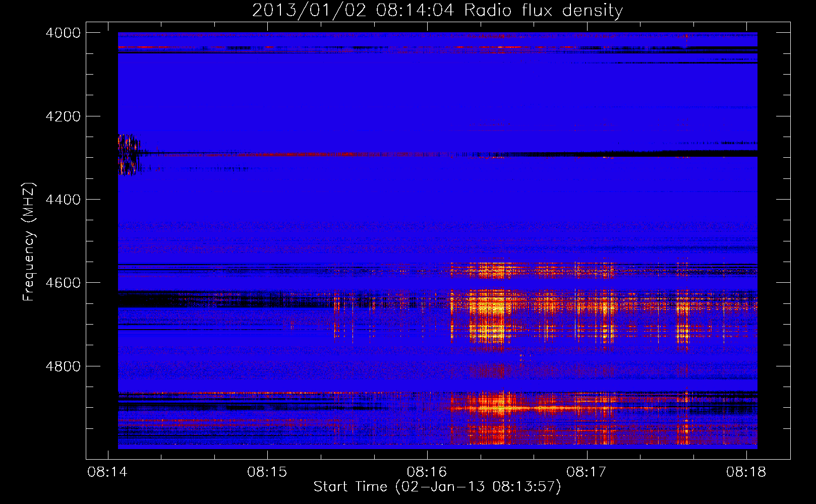Image resolution: width=816 pixels, height=504 pixels.
Task: Select the 4000 frequency axis label
Action: click(x=63, y=33)
